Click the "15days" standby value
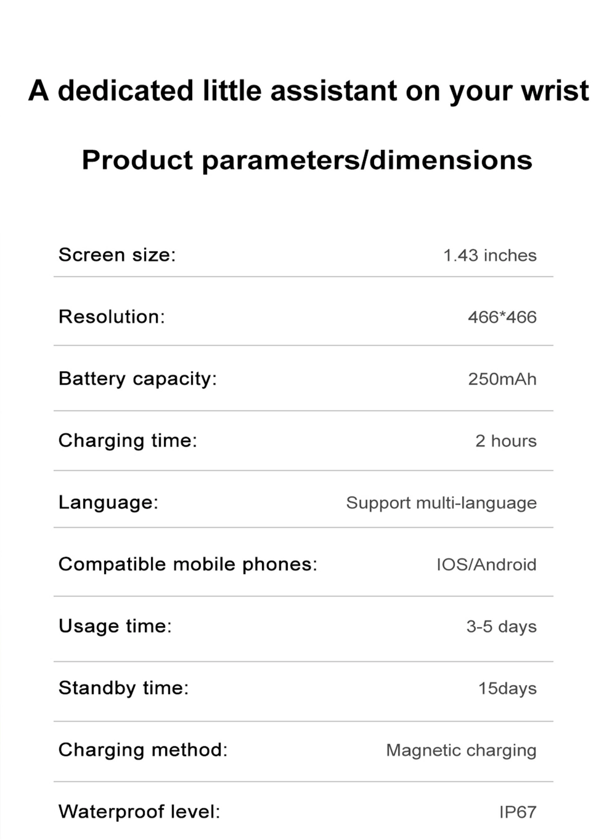This screenshot has width=616, height=840. 507,688
